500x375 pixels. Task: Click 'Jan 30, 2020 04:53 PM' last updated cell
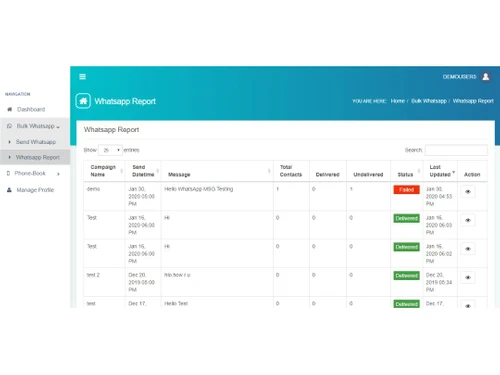point(439,196)
